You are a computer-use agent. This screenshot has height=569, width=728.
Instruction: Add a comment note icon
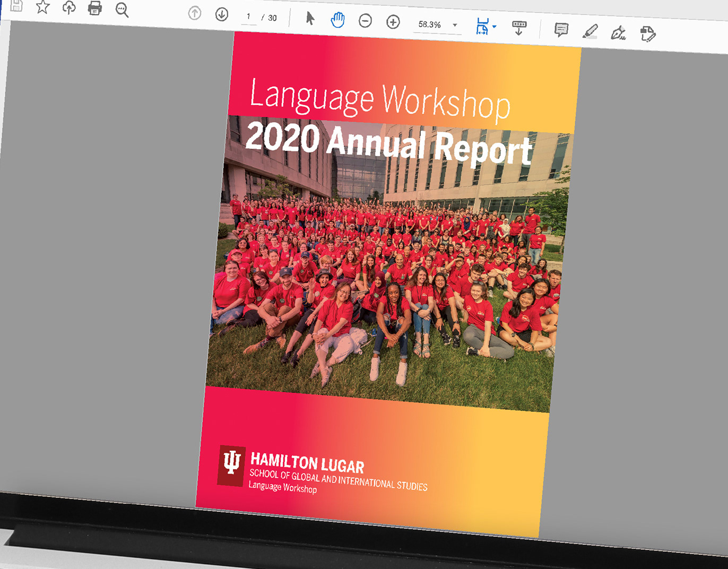pos(561,30)
